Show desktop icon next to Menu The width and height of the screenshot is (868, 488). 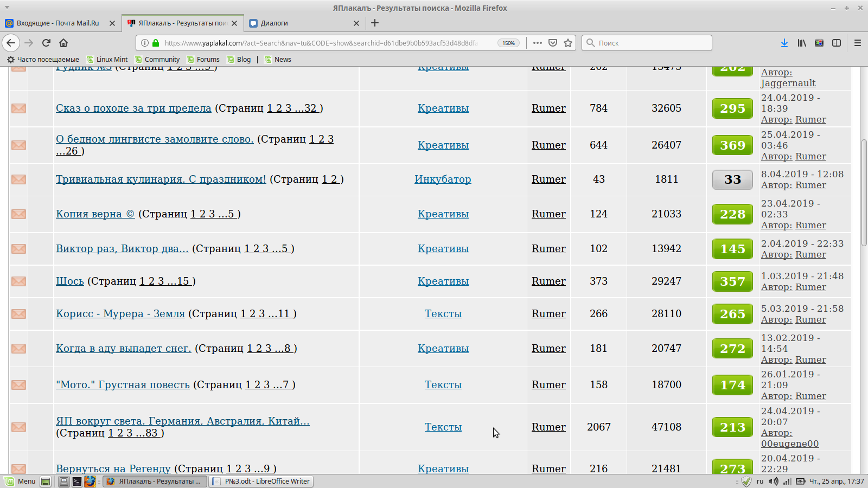(46, 481)
